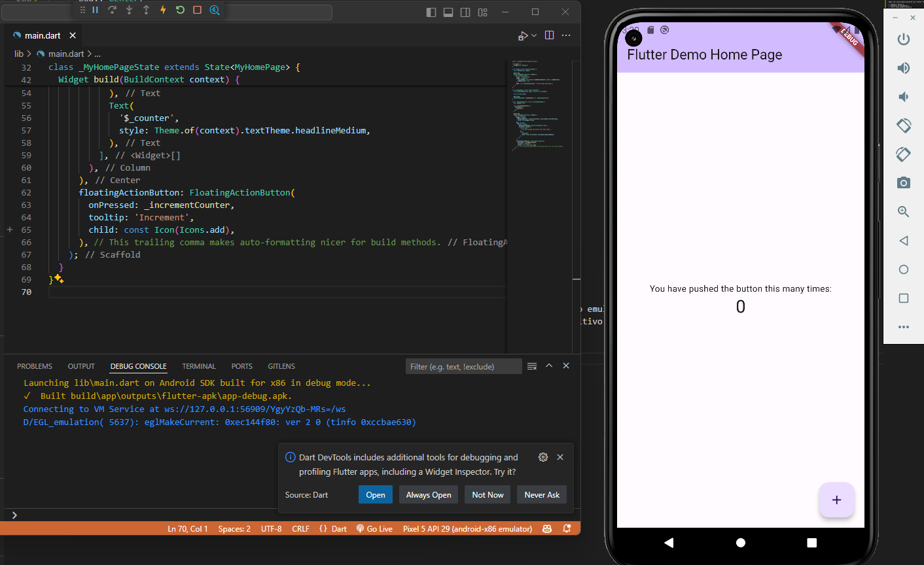Restart debugging with the green restart icon
Screen dimensions: 924x565
pyautogui.click(x=180, y=10)
